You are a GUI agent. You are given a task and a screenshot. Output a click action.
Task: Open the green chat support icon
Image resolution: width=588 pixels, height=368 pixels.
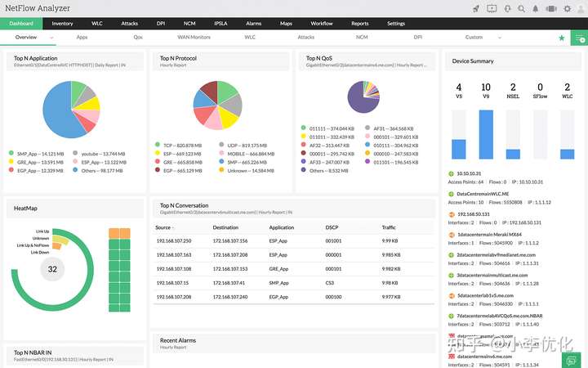point(571,361)
